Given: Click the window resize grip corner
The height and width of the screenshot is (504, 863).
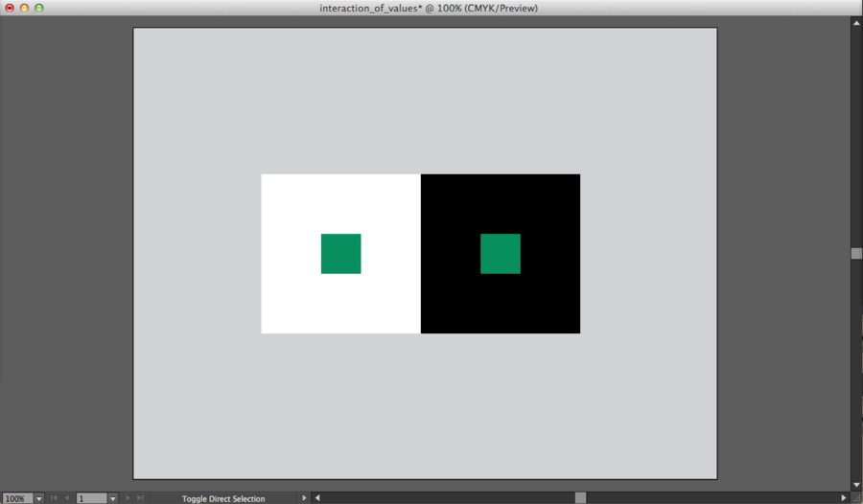Looking at the screenshot, I should (x=856, y=498).
